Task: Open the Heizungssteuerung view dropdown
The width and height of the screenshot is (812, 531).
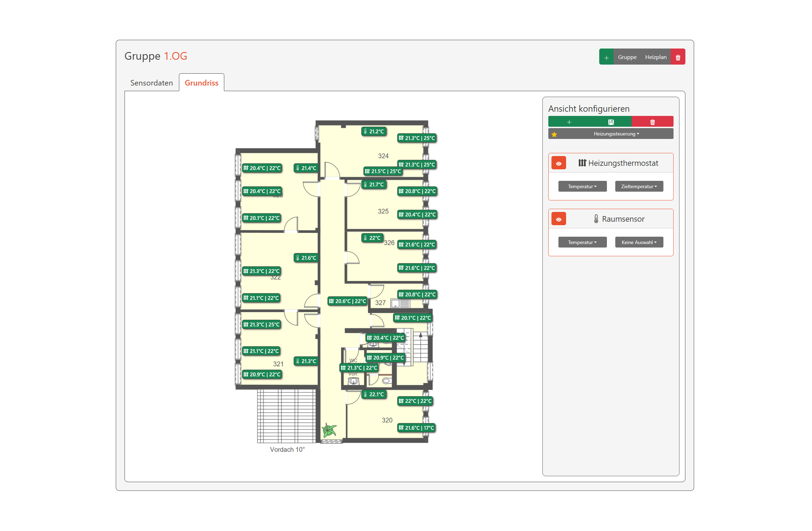Action: coord(616,134)
